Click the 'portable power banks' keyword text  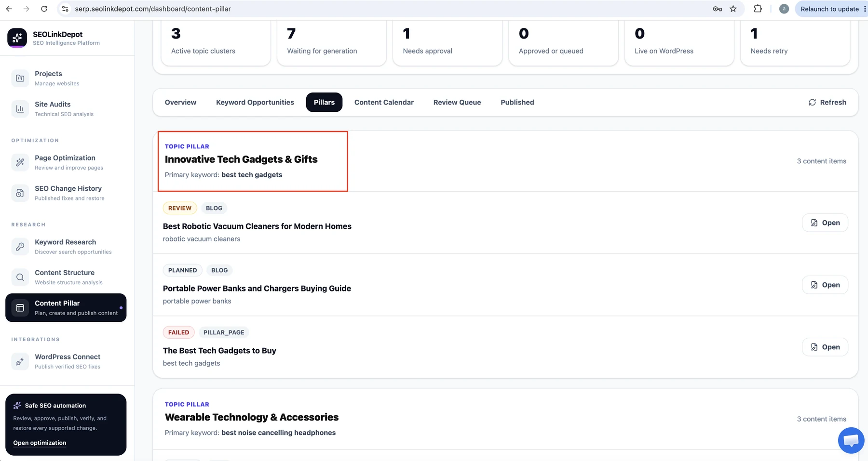[x=197, y=301]
